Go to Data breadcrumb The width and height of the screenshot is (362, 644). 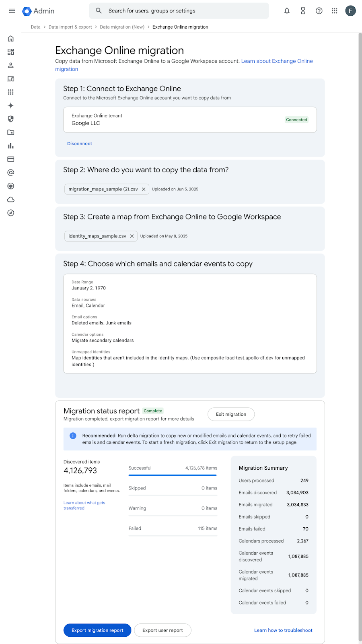[36, 27]
